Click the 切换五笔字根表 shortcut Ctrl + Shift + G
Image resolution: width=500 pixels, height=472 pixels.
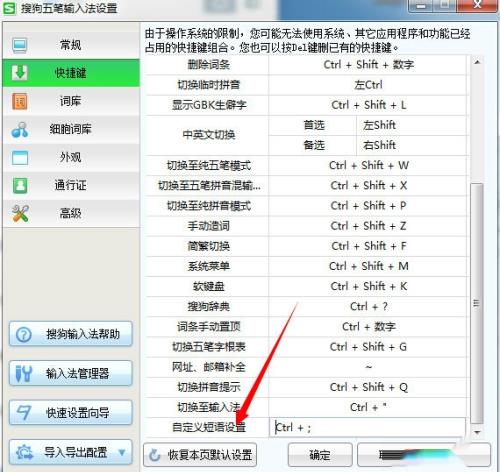[368, 347]
